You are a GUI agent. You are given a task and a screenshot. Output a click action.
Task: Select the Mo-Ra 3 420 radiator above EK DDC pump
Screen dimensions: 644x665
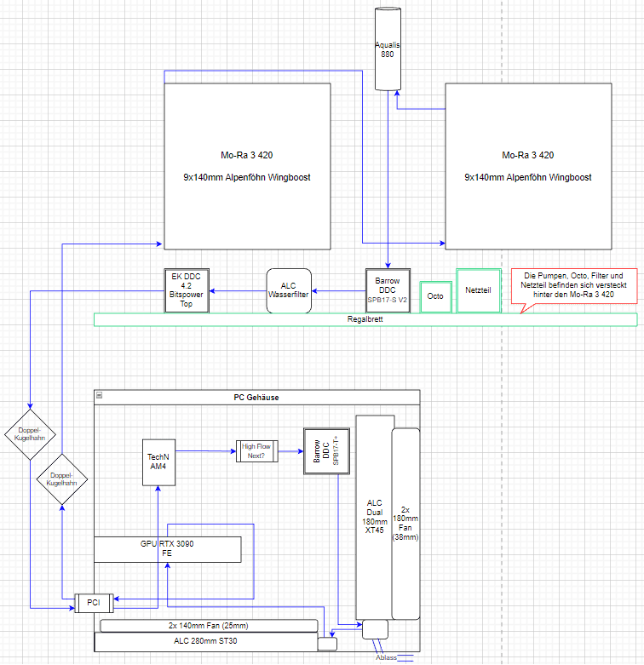pos(247,166)
